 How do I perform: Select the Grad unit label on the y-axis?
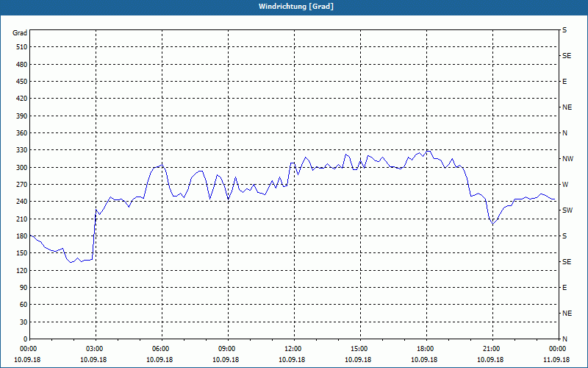tap(20, 33)
